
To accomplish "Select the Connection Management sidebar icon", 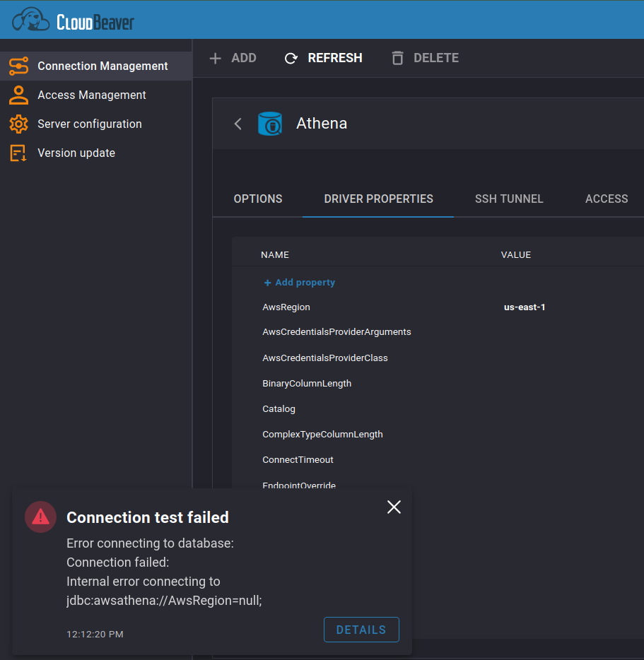I will [19, 65].
